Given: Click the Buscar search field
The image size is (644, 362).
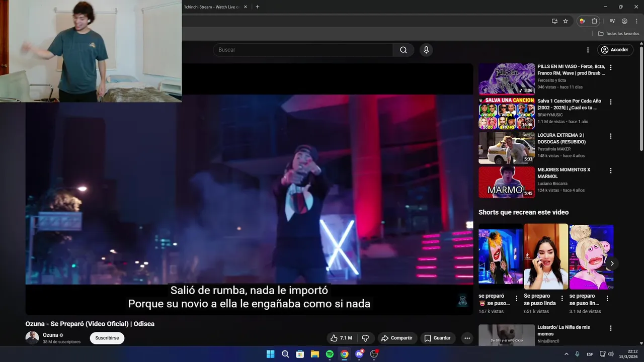Looking at the screenshot, I should (303, 50).
